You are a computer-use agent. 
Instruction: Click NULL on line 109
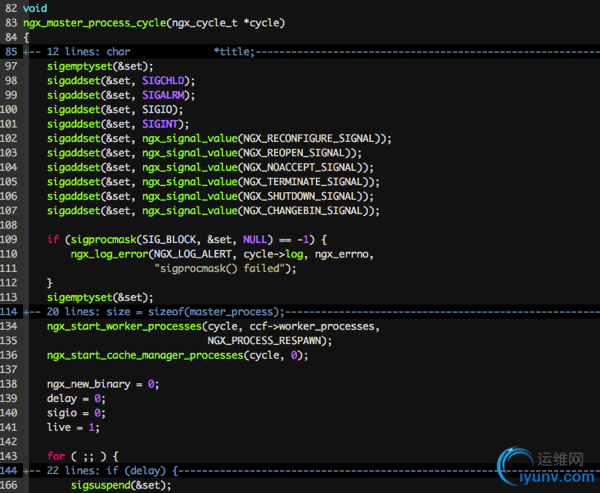pos(255,240)
